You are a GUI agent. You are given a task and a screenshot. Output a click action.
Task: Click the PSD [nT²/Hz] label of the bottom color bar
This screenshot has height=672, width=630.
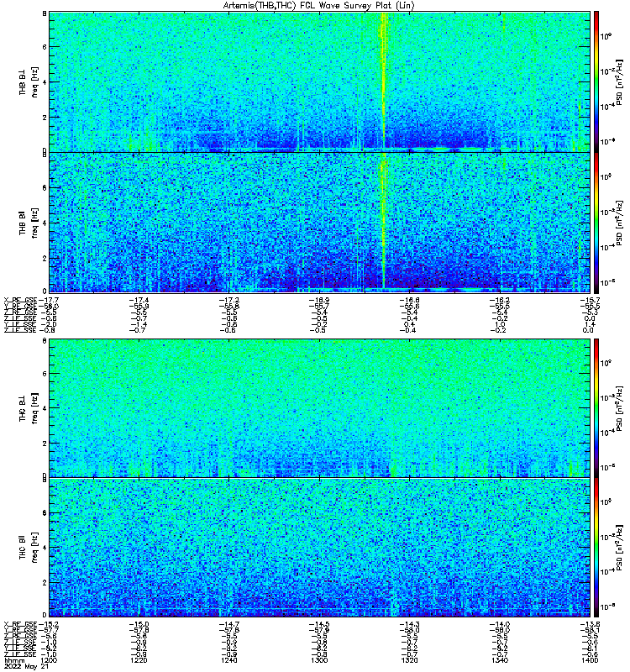point(620,548)
